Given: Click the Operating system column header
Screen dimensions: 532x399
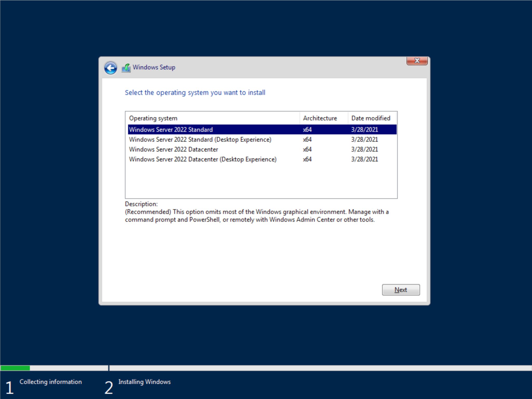Looking at the screenshot, I should (153, 118).
